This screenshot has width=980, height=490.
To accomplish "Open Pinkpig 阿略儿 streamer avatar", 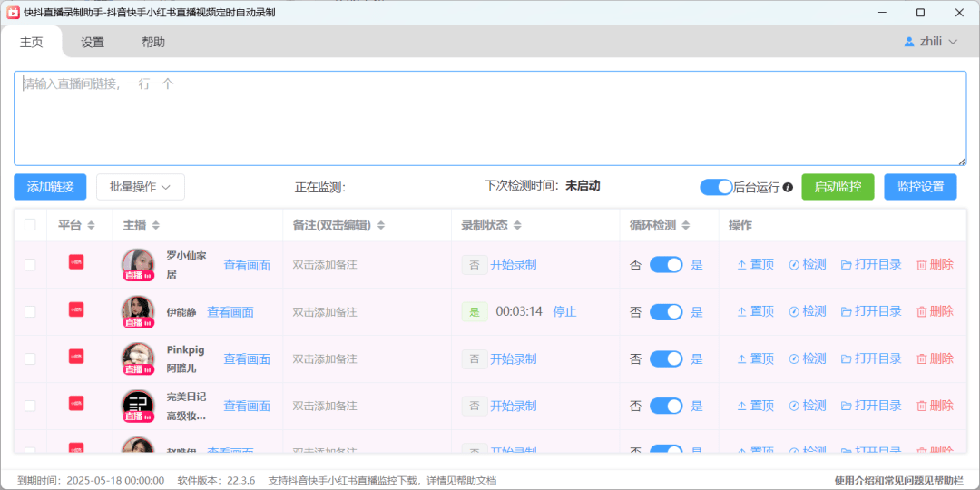I will pyautogui.click(x=138, y=358).
